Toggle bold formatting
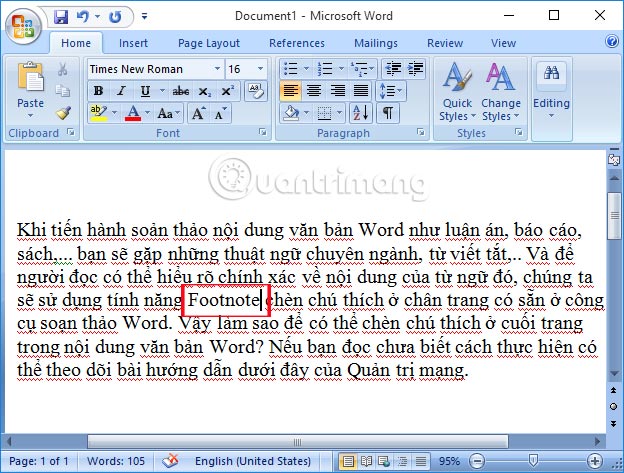Image resolution: width=624 pixels, height=473 pixels. [98, 91]
